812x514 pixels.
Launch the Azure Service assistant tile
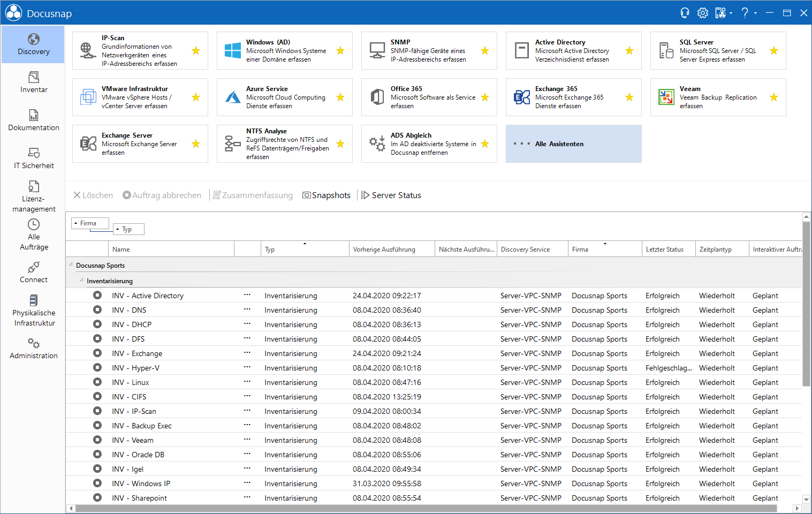coord(285,97)
